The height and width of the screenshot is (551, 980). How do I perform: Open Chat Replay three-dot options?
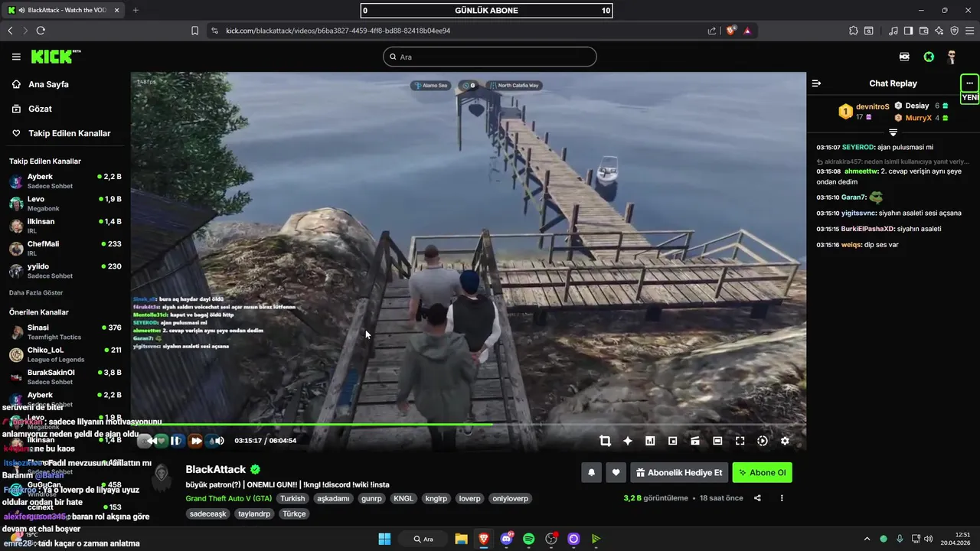coord(969,83)
